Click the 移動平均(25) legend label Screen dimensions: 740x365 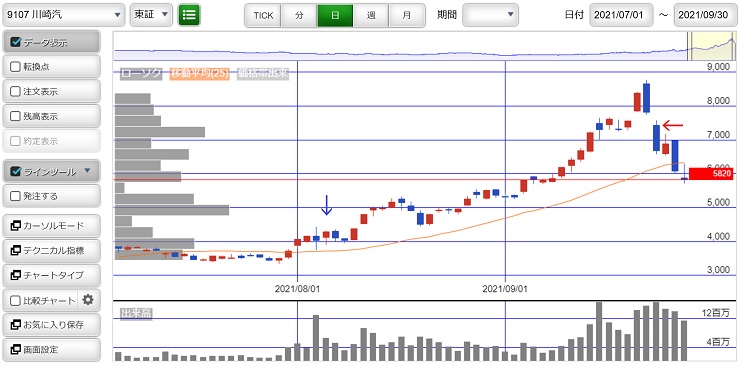(x=200, y=73)
